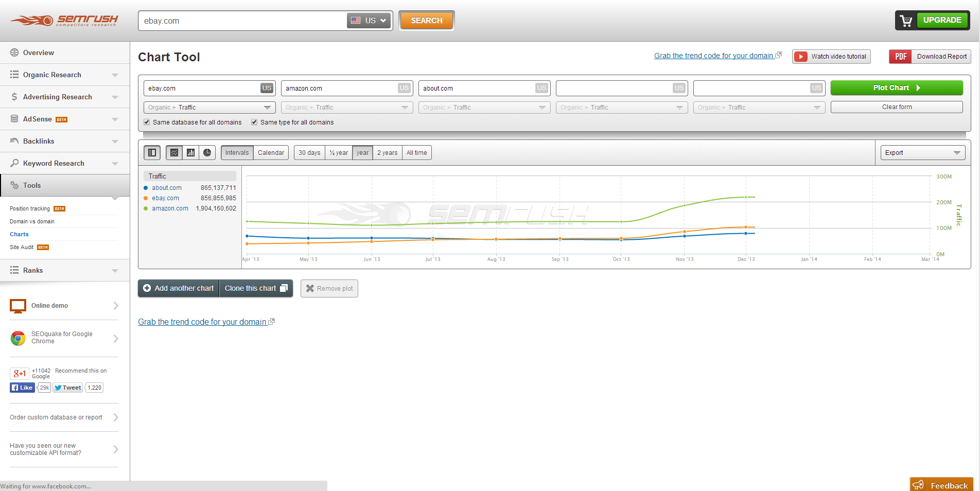Viewport: 980px width, 491px height.
Task: Open the first Organic Traffic dropdown
Action: pyautogui.click(x=209, y=108)
